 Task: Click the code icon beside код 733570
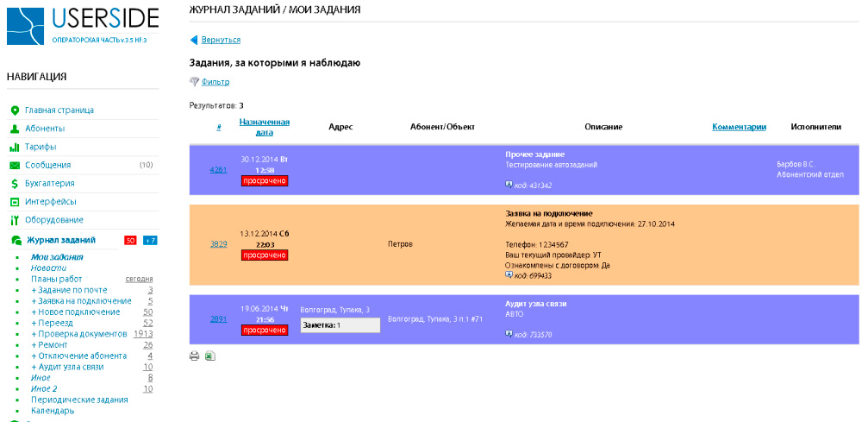click(509, 334)
